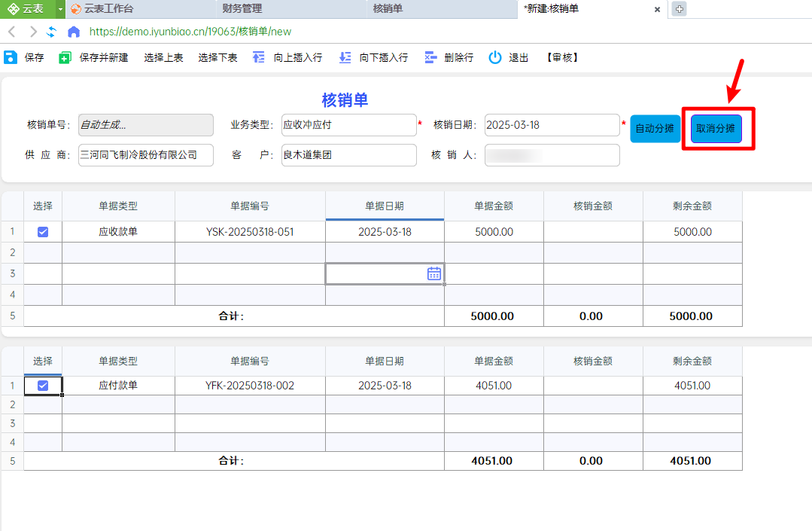Go to the home page icon
The width and height of the screenshot is (812, 531).
click(74, 32)
